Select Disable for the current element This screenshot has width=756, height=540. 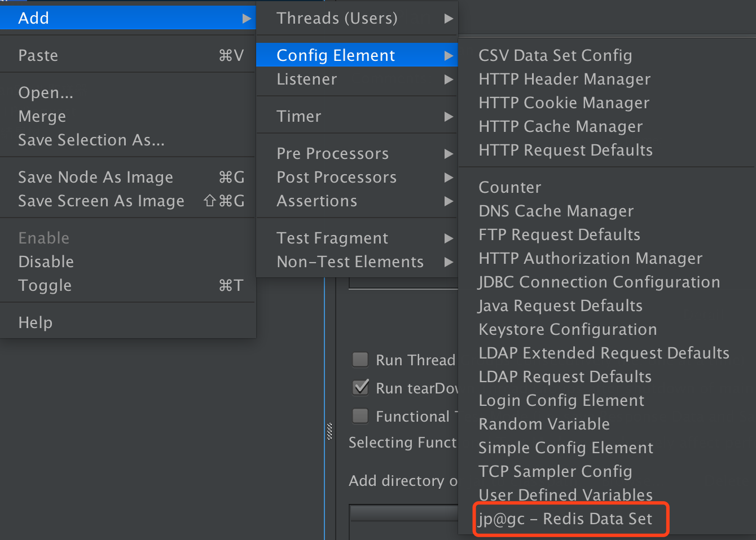click(46, 261)
